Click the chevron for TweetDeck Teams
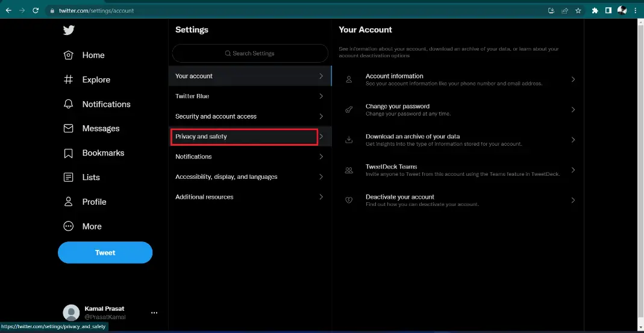644x333 pixels. (x=573, y=170)
